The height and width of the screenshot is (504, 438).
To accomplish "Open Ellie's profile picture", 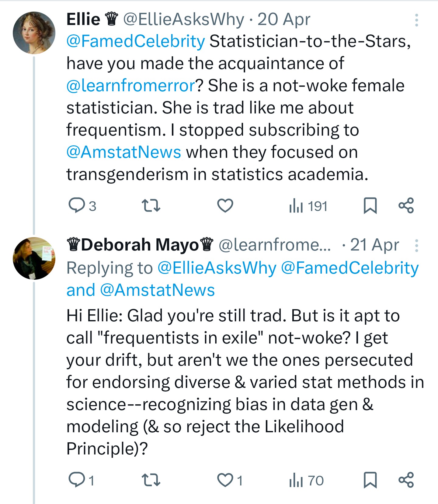I will click(x=34, y=33).
